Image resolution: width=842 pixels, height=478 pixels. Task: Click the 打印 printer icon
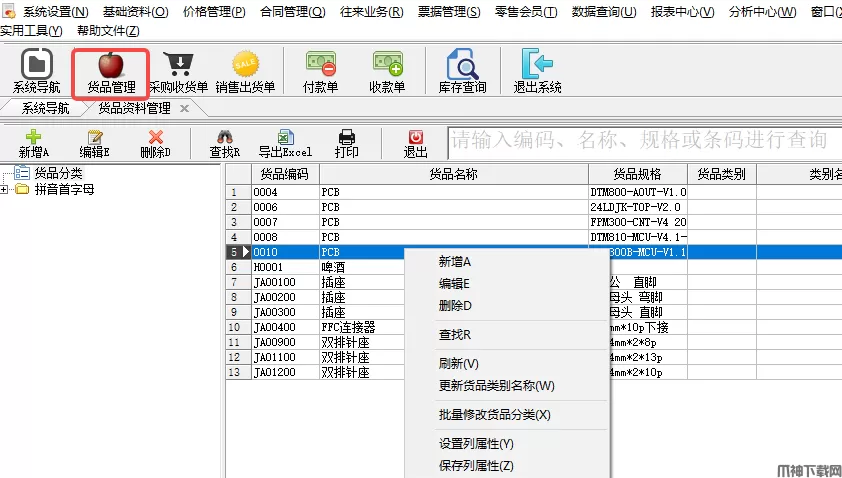tap(346, 137)
